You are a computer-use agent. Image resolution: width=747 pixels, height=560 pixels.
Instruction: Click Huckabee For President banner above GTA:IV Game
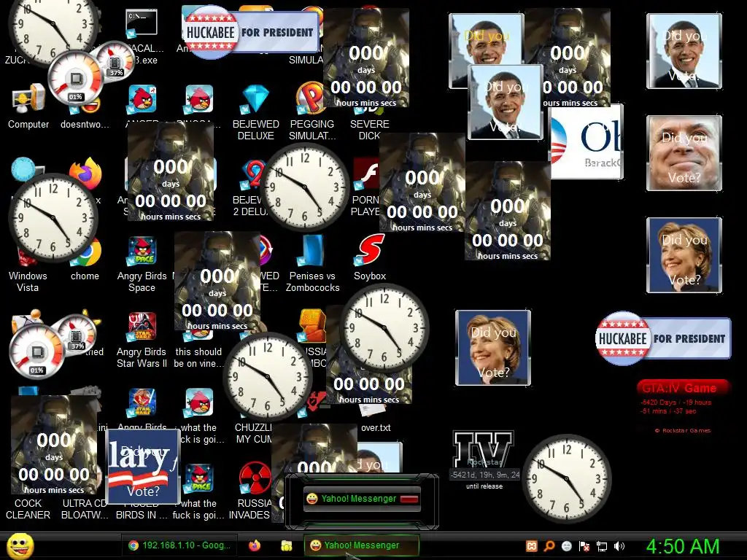pyautogui.click(x=663, y=338)
